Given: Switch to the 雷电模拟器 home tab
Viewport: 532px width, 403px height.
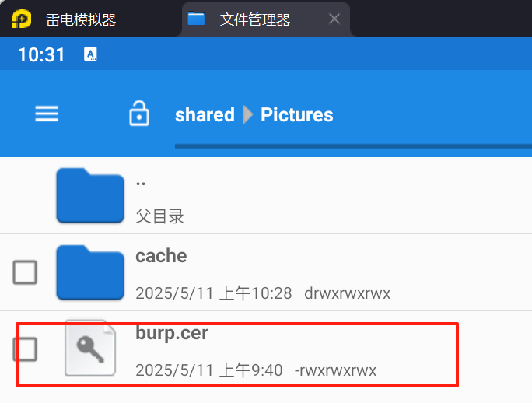Looking at the screenshot, I should (x=81, y=19).
